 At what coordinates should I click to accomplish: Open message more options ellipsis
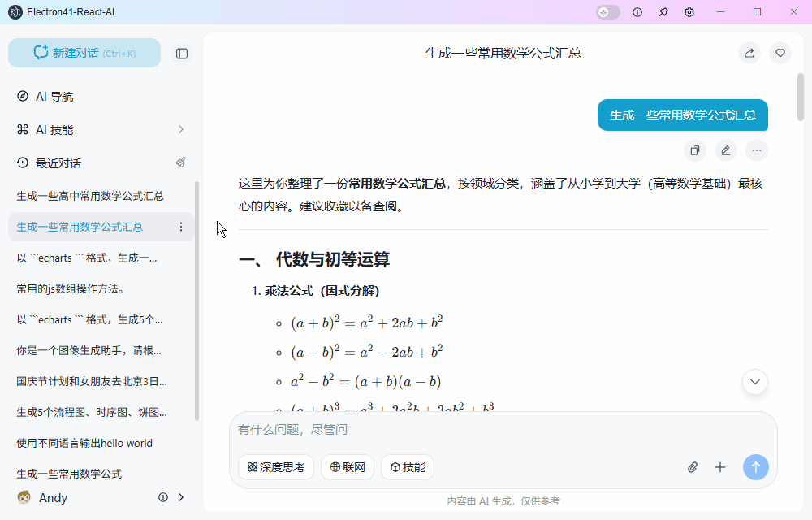coord(757,150)
